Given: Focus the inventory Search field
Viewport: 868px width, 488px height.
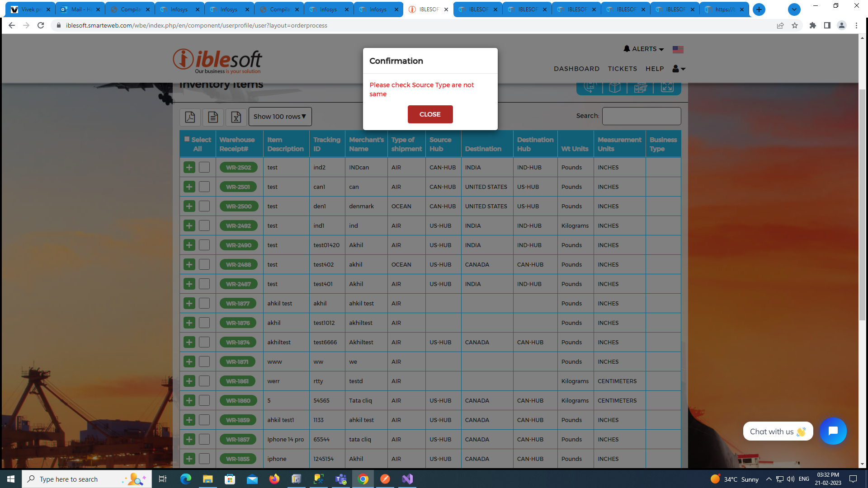Looking at the screenshot, I should pyautogui.click(x=641, y=116).
